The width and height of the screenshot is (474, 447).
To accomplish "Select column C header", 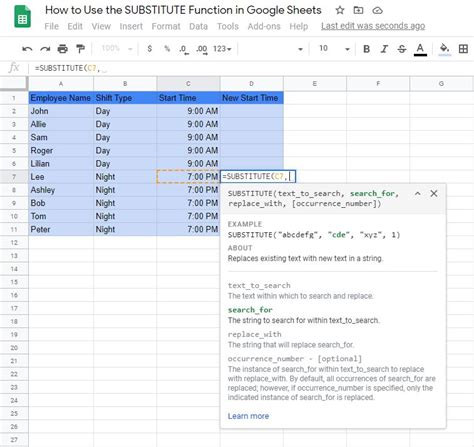I will tap(188, 84).
